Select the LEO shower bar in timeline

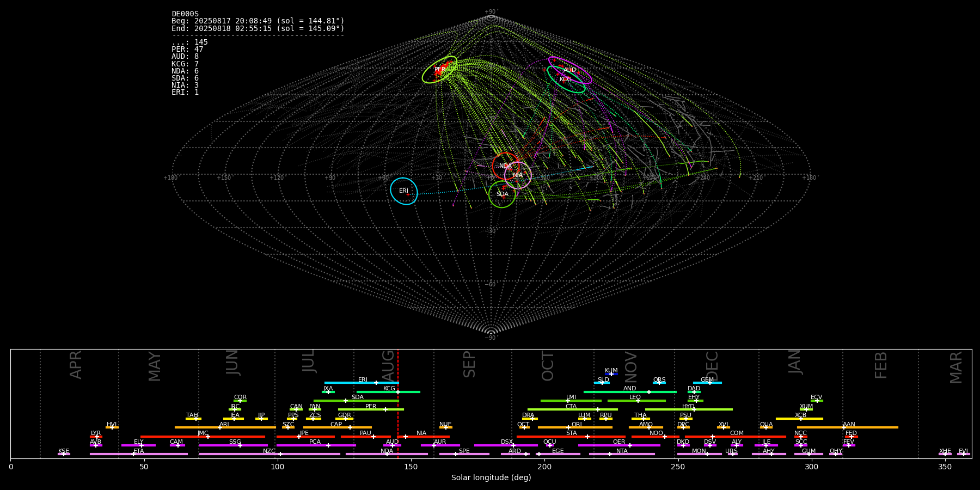(636, 401)
